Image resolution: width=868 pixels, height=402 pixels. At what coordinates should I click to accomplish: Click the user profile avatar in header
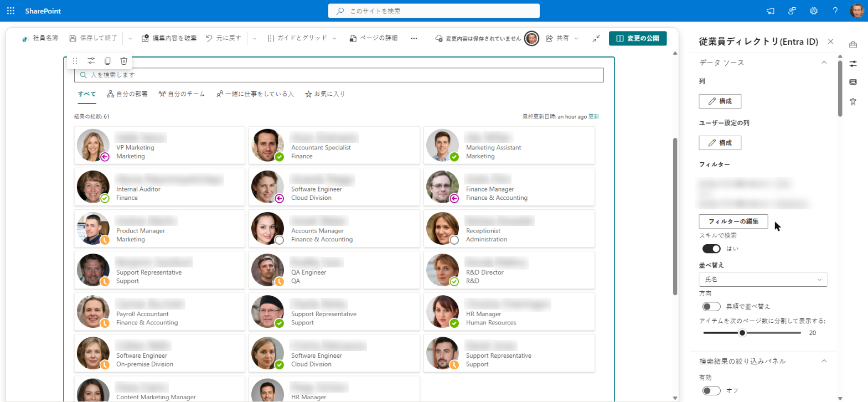856,11
